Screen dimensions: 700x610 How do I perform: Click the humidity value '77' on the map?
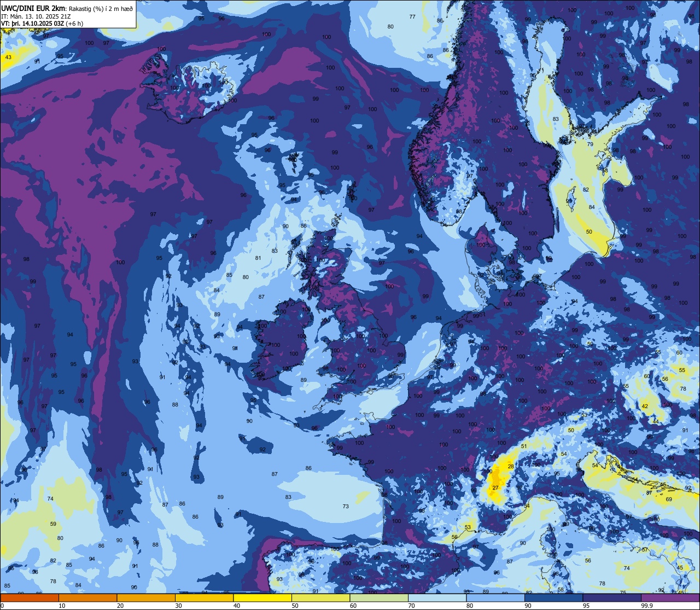412,17
